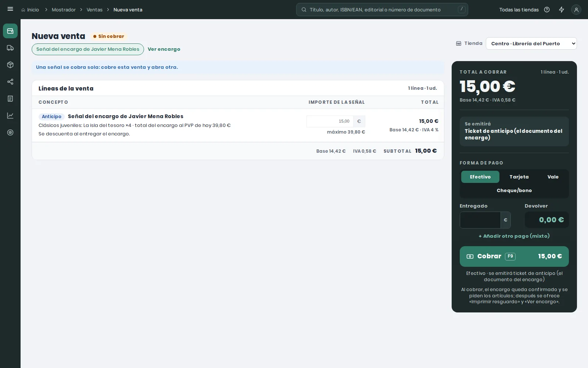Click the Cobrar button

pos(514,256)
